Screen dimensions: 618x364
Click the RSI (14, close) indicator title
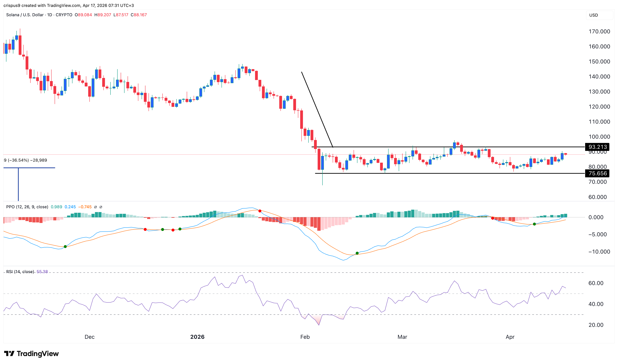(20, 272)
